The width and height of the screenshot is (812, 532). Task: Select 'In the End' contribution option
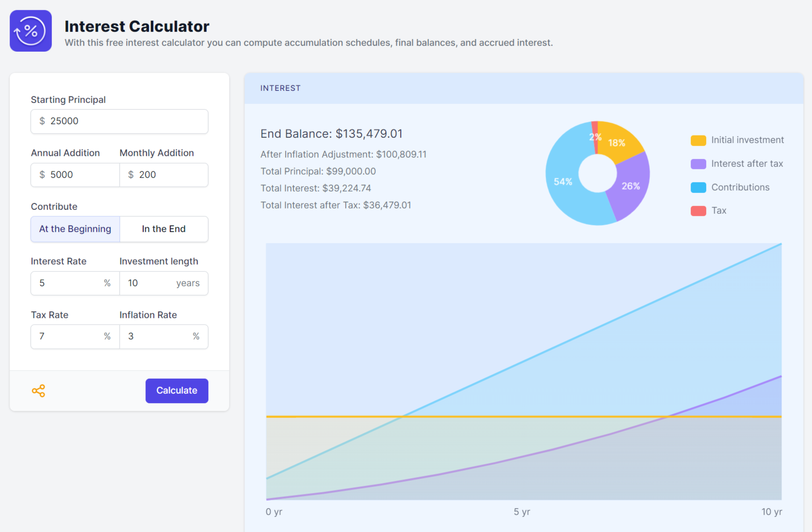(x=163, y=229)
